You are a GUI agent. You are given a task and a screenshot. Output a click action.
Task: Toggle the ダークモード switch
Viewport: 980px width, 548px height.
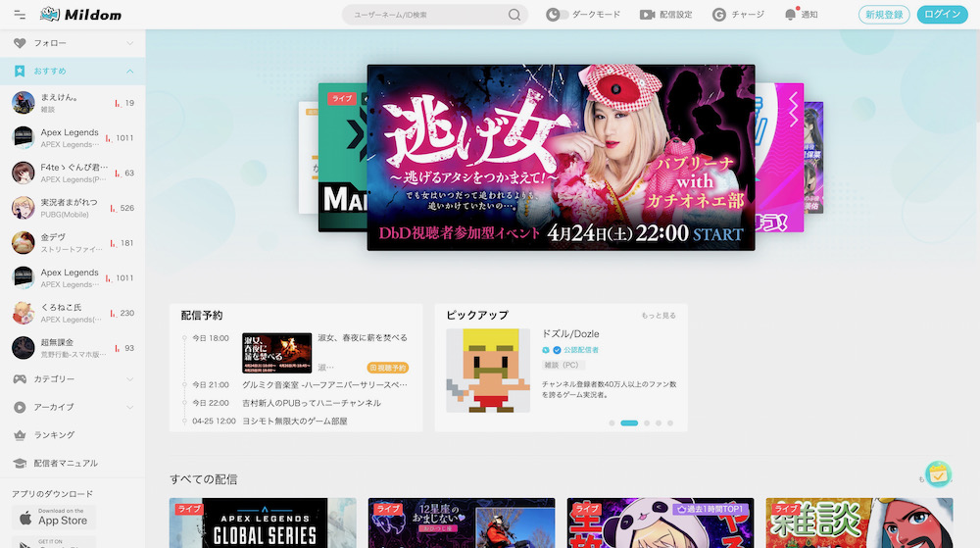(557, 15)
